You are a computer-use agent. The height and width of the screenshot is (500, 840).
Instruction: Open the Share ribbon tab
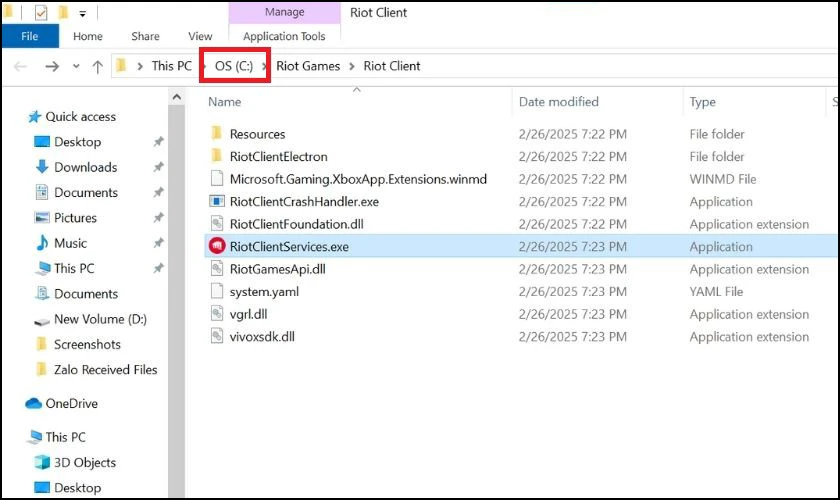click(x=145, y=36)
